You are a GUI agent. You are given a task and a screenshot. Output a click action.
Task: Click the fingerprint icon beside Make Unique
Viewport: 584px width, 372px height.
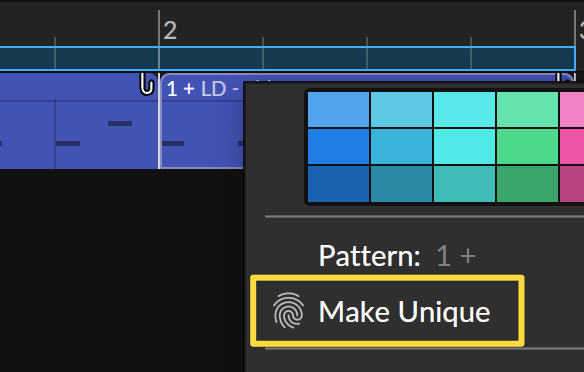click(x=288, y=311)
